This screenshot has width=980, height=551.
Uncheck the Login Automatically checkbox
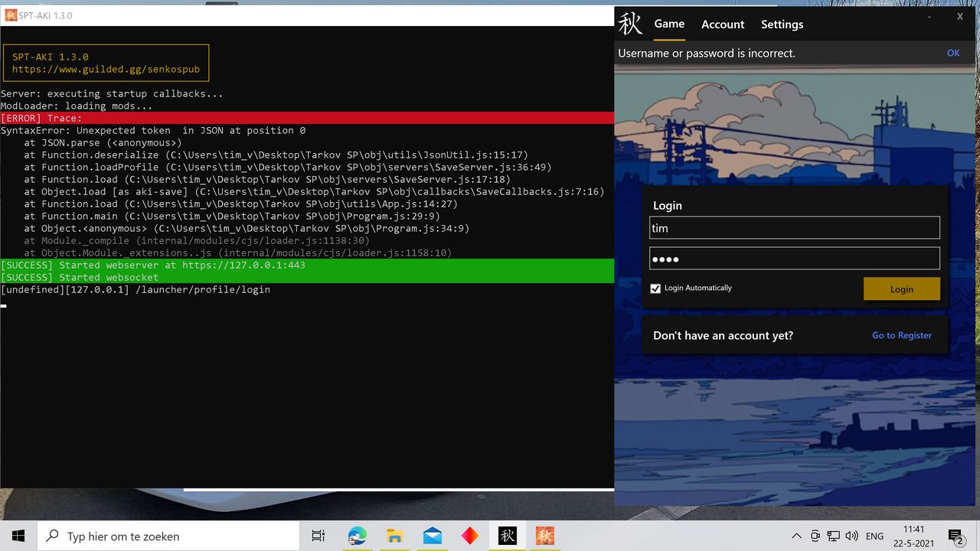[655, 289]
